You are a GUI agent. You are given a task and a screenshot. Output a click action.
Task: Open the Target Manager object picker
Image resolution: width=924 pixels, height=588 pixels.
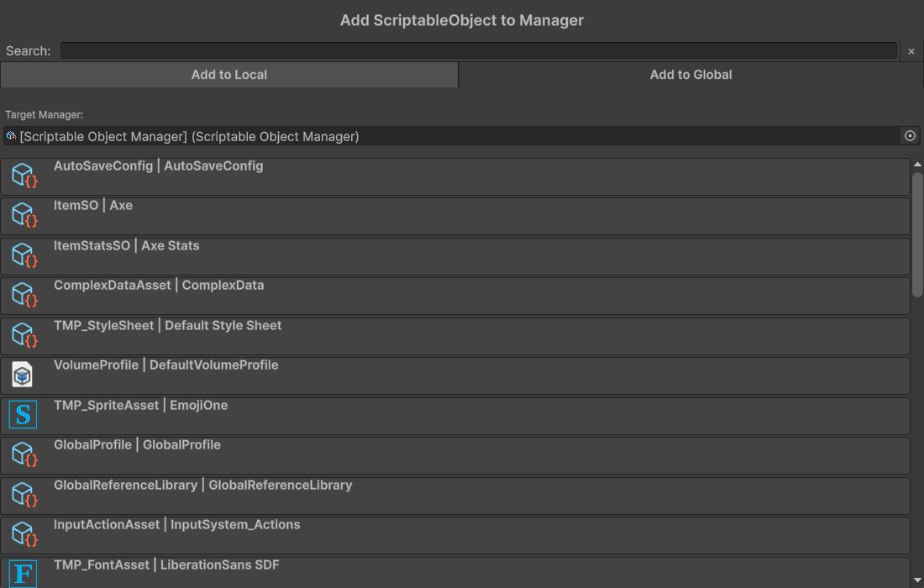[910, 136]
